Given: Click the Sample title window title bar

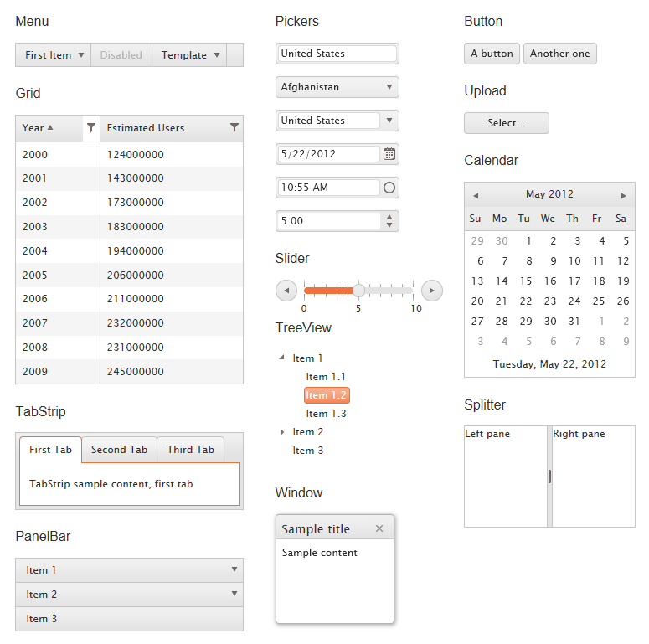Looking at the screenshot, I should (335, 528).
